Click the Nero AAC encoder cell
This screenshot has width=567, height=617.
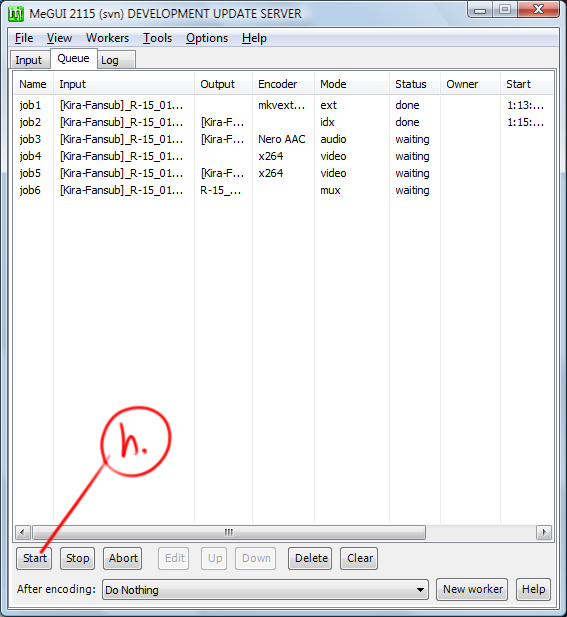pyautogui.click(x=282, y=139)
